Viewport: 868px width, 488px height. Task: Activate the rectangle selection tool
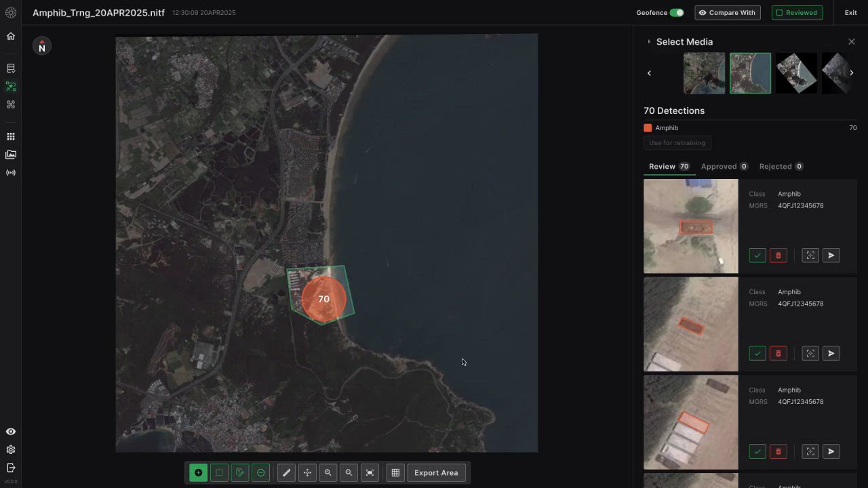point(219,473)
